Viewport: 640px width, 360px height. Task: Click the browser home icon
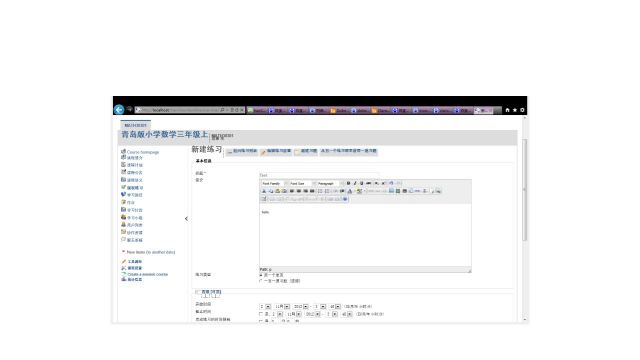(507, 110)
